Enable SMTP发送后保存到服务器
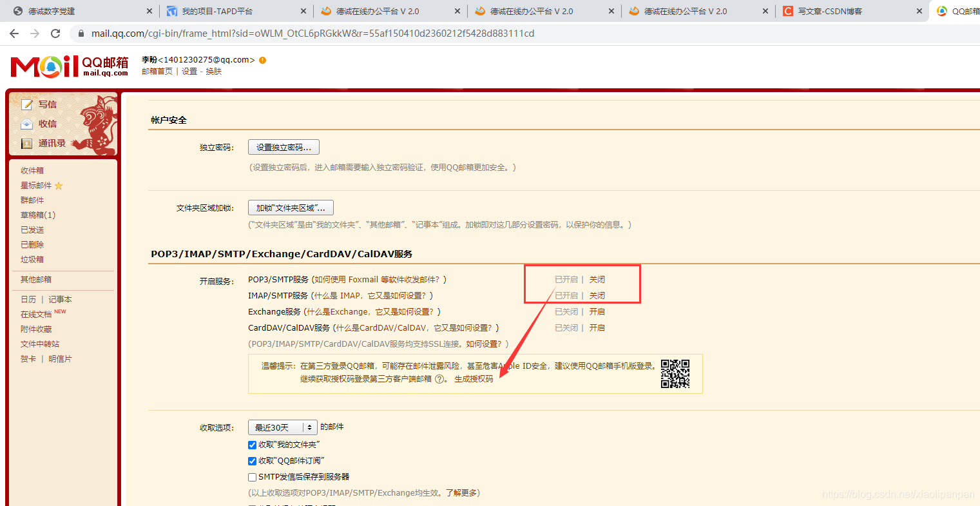980x506 pixels. point(252,476)
